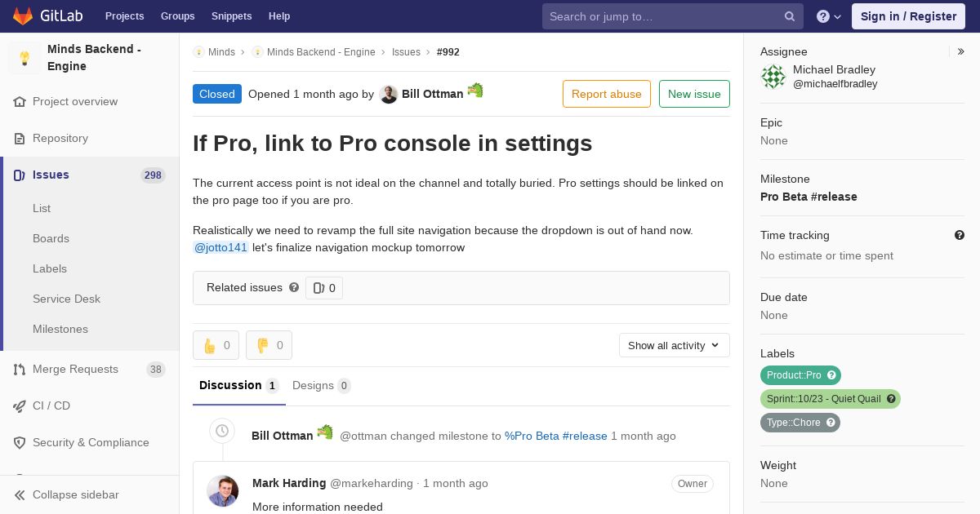Screen dimensions: 980x514
Task: Open the CI / CD rocket icon
Action: click(x=20, y=406)
